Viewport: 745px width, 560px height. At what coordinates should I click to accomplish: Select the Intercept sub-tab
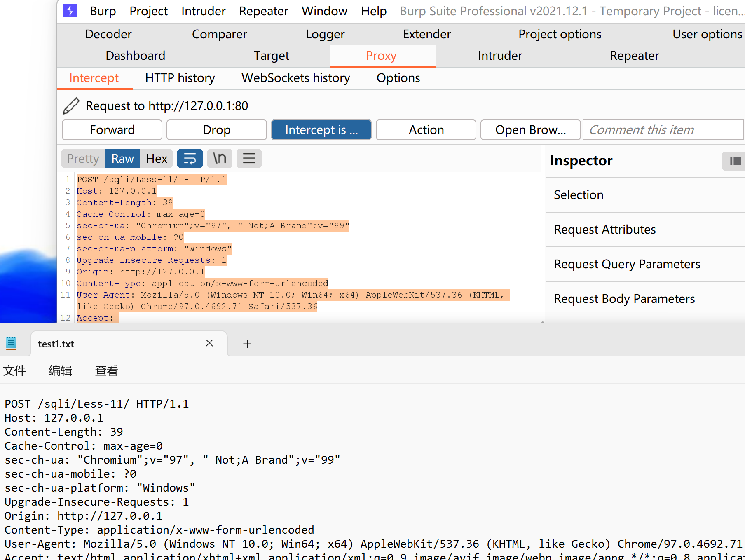(94, 78)
